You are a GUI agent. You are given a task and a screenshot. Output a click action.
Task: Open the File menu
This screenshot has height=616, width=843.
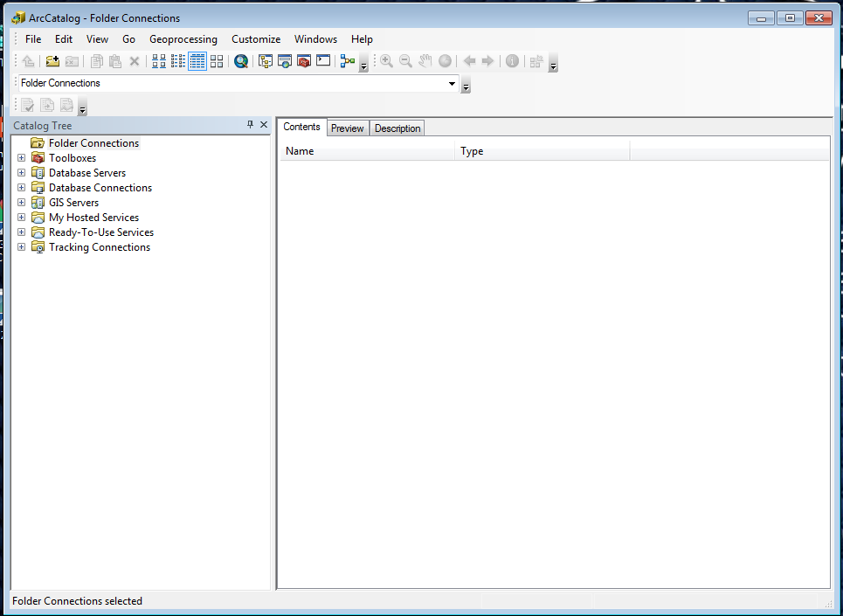coord(33,39)
